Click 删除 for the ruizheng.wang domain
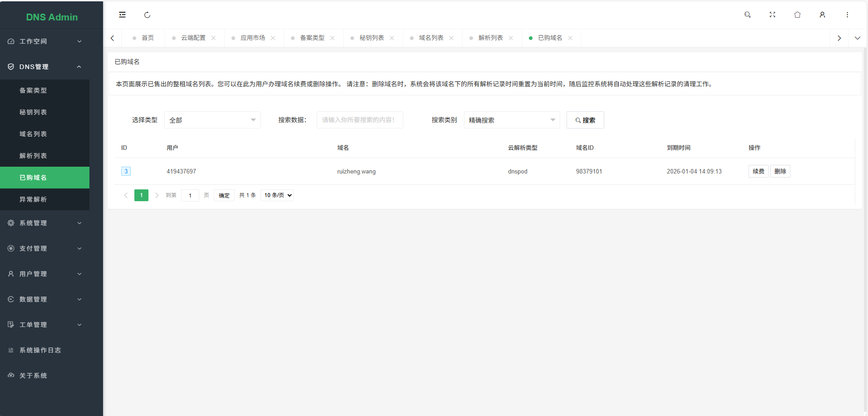Screen dimensions: 868x416 [x=780, y=171]
